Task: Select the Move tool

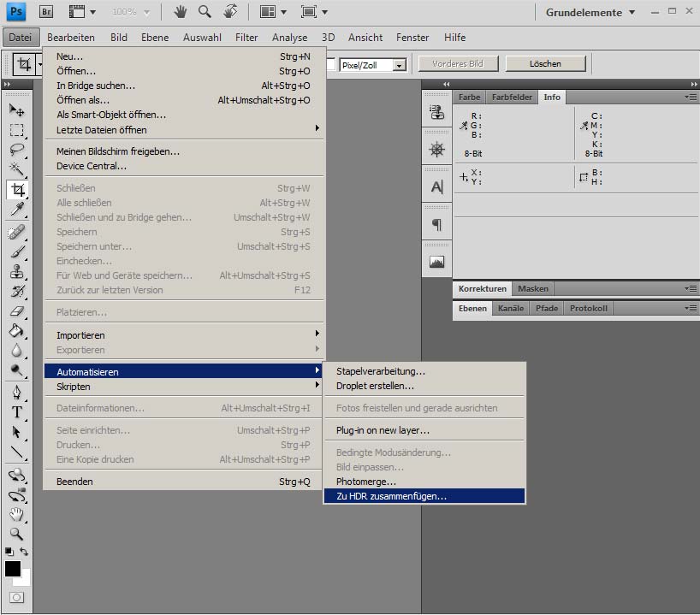Action: tap(16, 111)
